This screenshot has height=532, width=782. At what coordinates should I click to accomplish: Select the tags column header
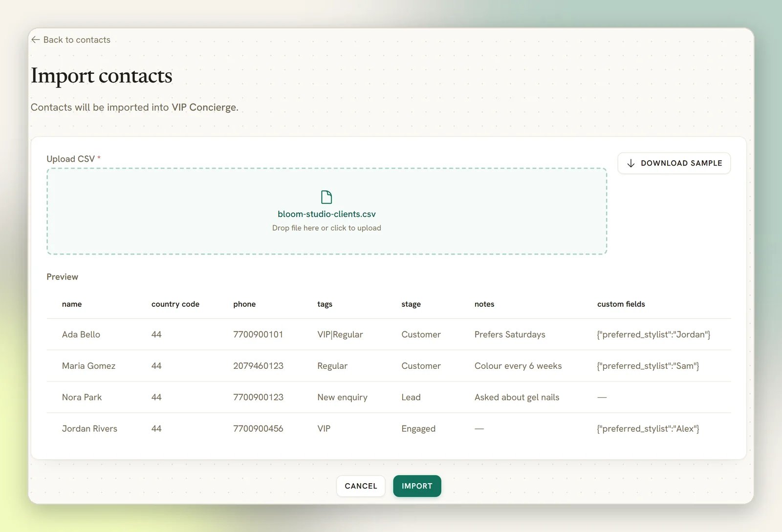coord(325,304)
